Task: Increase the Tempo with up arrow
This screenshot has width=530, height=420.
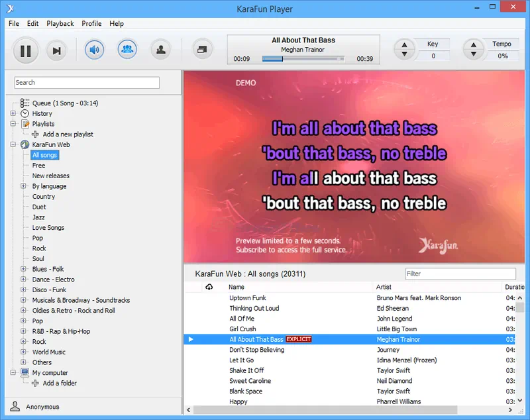Action: point(474,45)
